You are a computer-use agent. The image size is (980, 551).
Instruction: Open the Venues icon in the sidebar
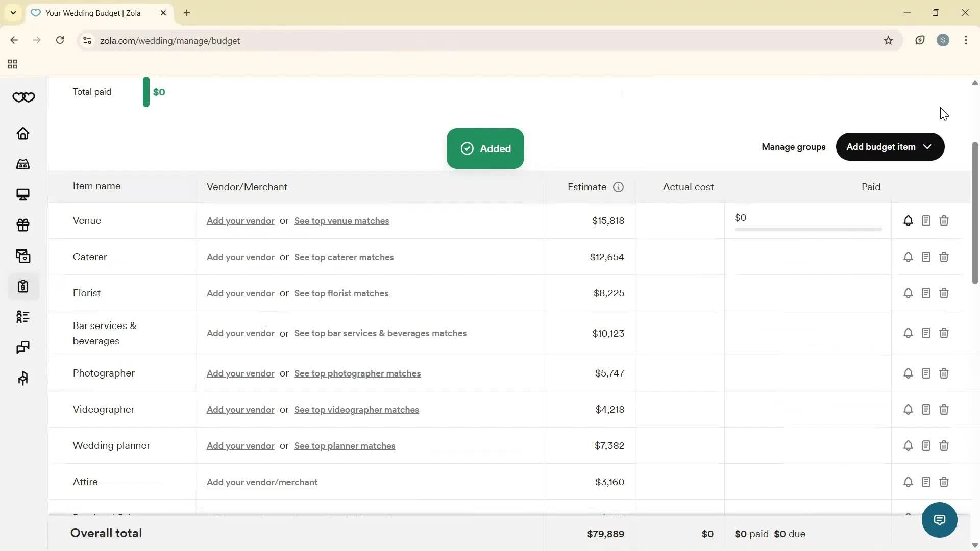(x=23, y=164)
